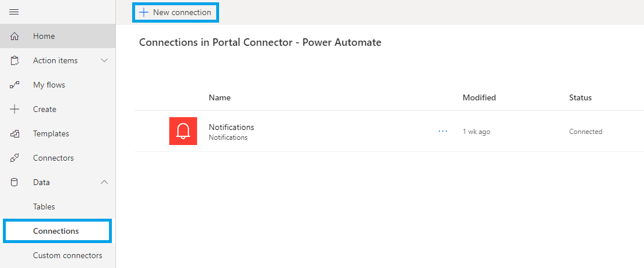Click the red Notifications bell icon
The width and height of the screenshot is (644, 268).
tap(183, 131)
